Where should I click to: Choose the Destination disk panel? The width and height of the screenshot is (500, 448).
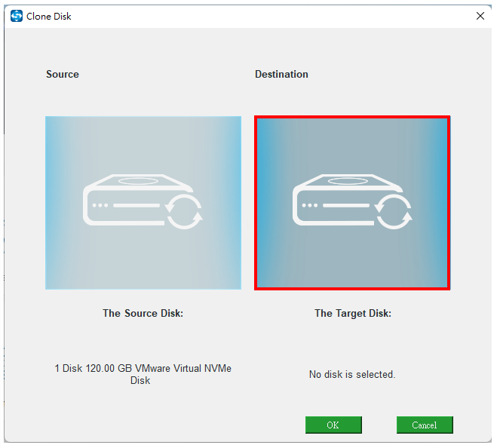[x=352, y=203]
